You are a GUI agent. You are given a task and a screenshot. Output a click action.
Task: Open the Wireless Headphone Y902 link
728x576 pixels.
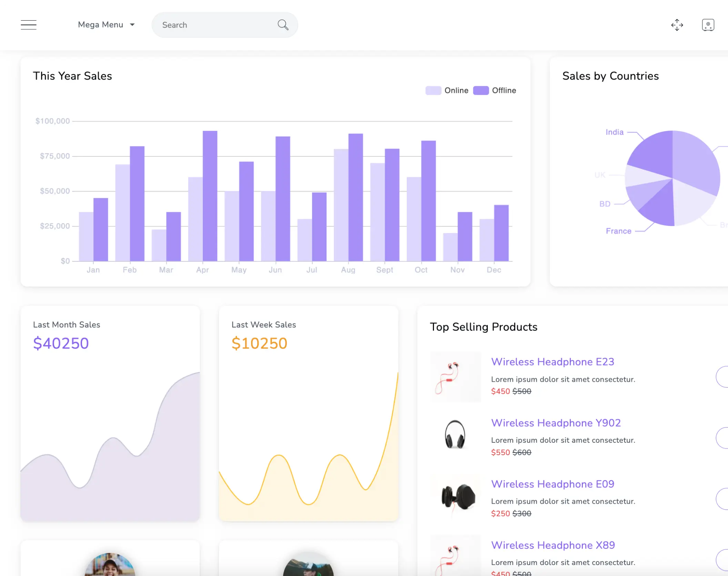tap(556, 423)
